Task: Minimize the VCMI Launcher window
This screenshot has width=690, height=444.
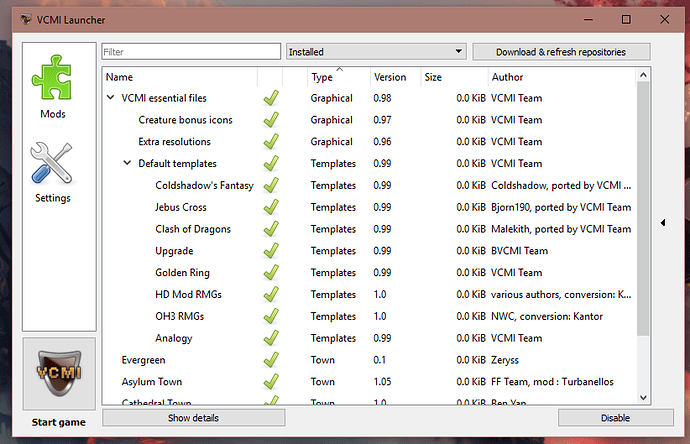Action: tap(588, 19)
